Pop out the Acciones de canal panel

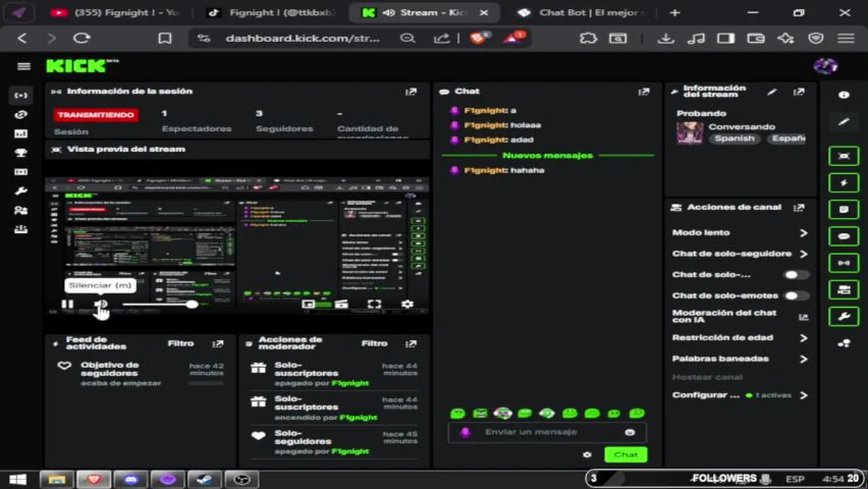coord(799,208)
